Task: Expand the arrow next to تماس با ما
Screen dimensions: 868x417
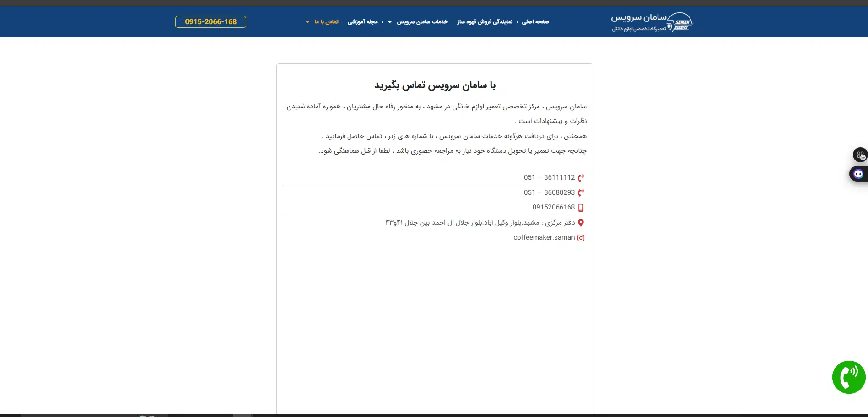Action: click(307, 22)
